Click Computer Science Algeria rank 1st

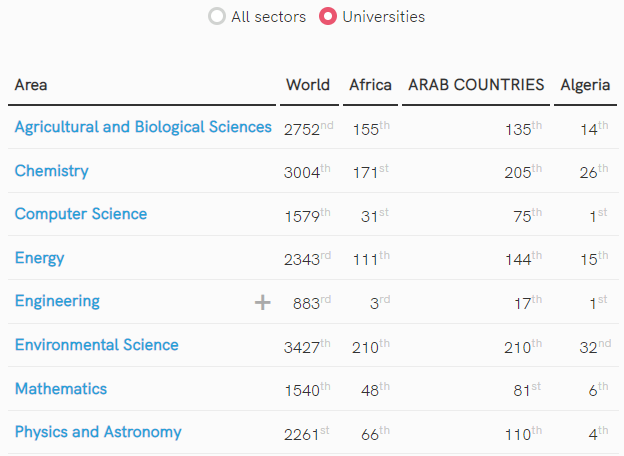coord(597,215)
